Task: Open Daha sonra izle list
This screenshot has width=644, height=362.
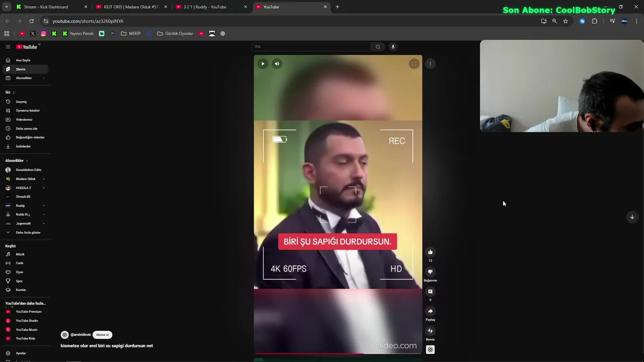Action: 25,129
